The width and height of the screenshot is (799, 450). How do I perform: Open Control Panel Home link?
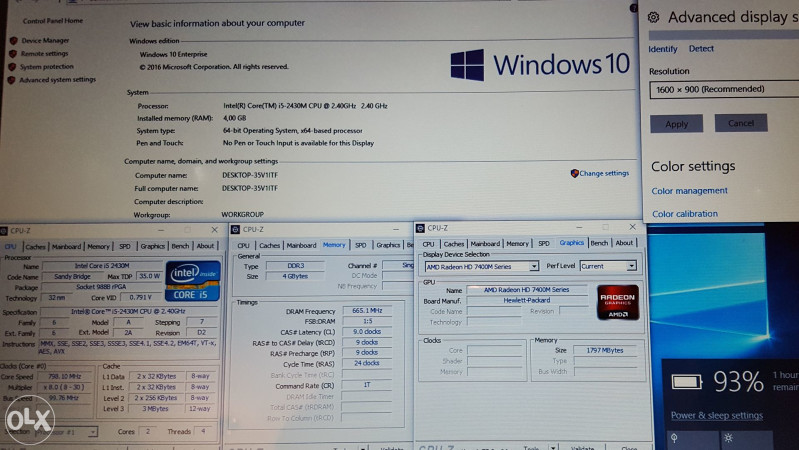[52, 21]
